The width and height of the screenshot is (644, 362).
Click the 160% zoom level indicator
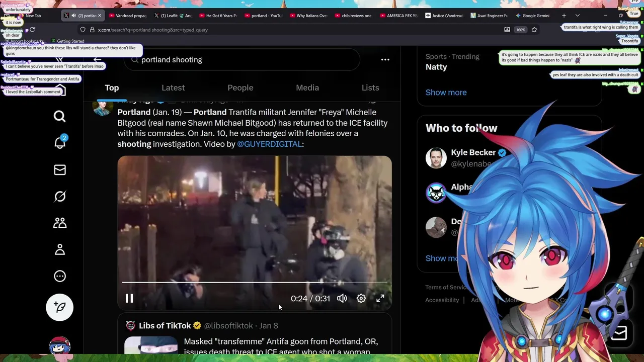pyautogui.click(x=521, y=30)
